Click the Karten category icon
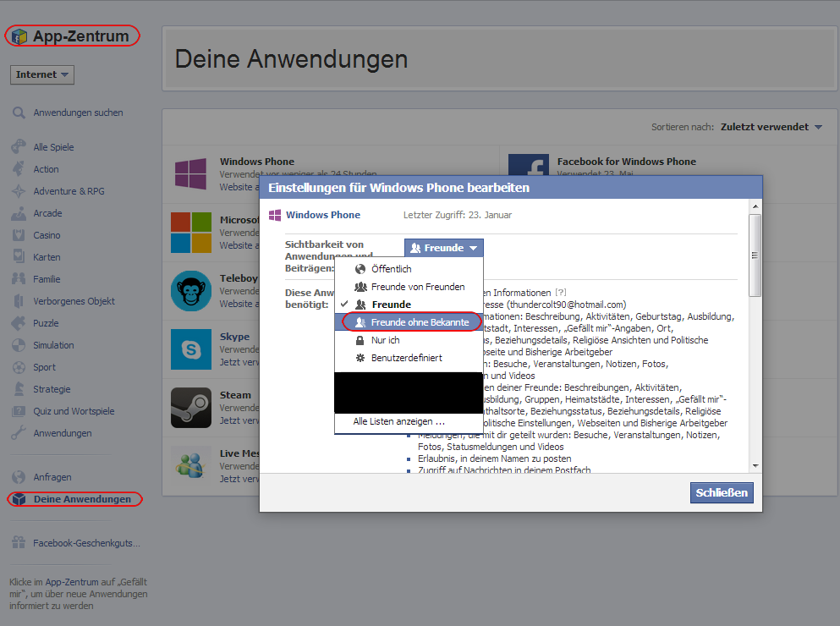The image size is (840, 626). tap(19, 256)
